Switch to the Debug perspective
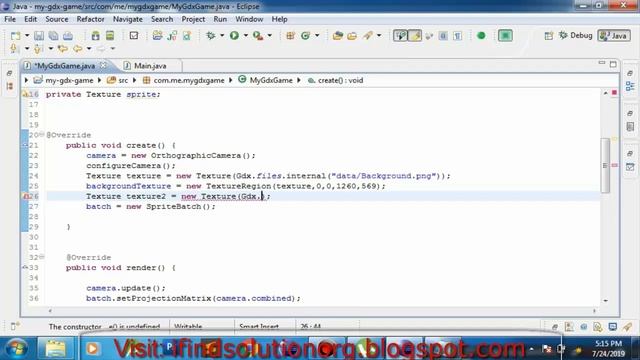Image resolution: width=640 pixels, height=360 pixels. tap(576, 36)
